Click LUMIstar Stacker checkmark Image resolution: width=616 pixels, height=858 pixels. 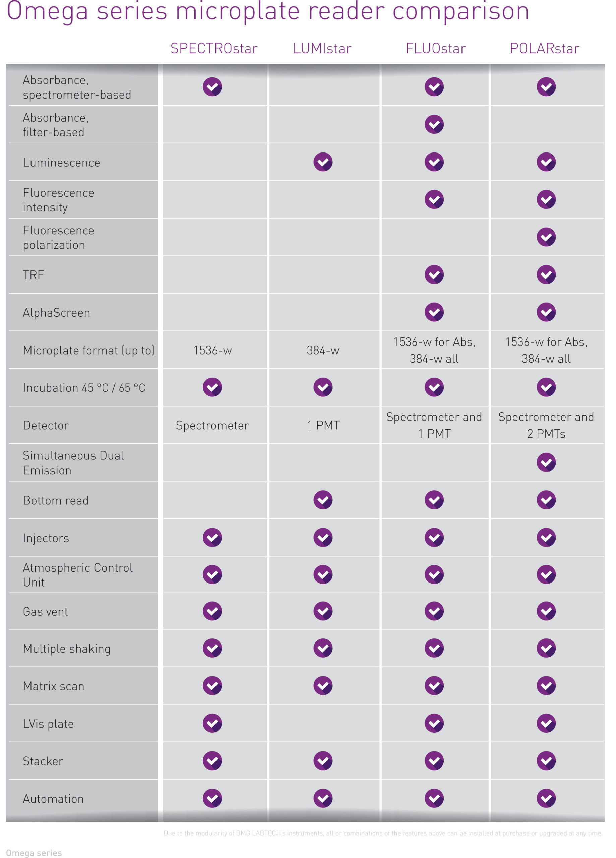[323, 761]
